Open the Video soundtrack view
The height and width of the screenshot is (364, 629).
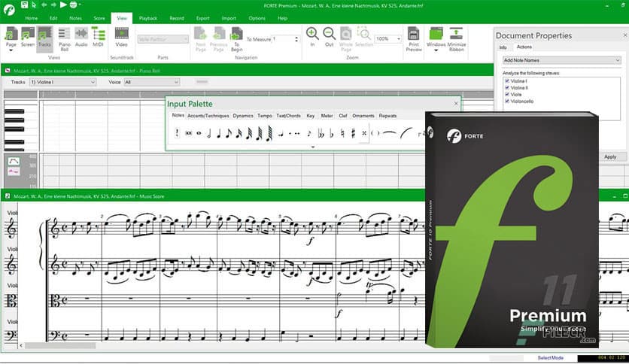pos(122,38)
